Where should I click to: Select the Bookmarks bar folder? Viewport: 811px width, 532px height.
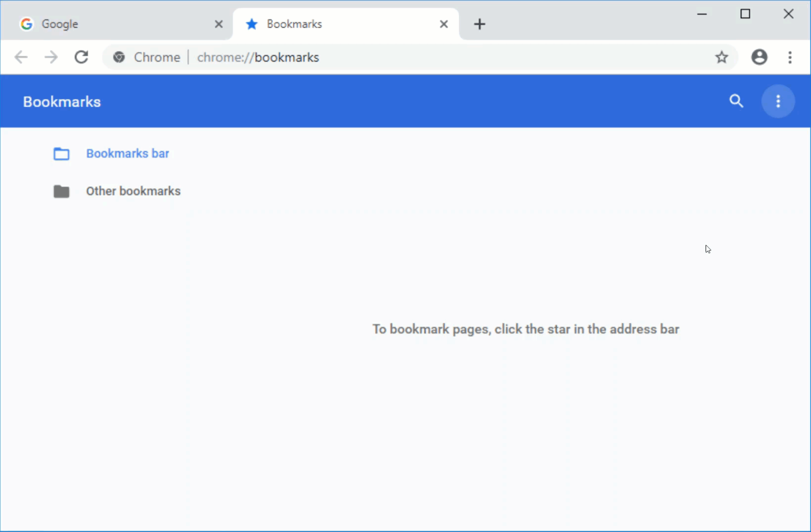(128, 153)
